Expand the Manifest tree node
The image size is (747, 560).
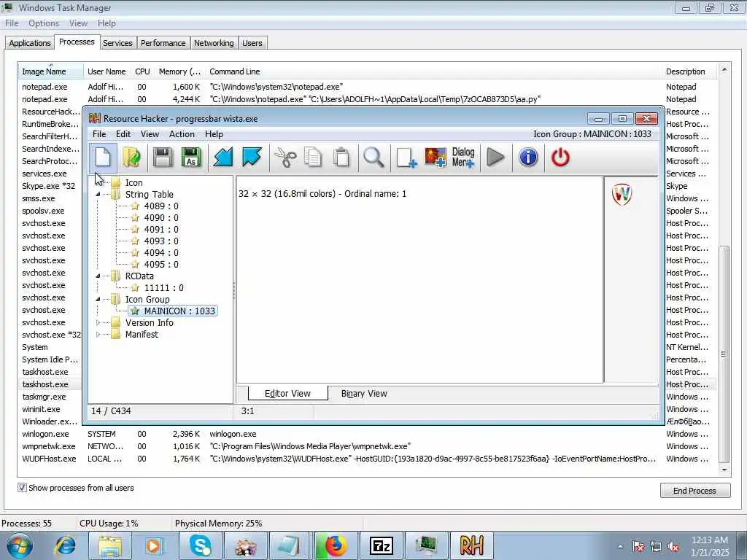click(x=98, y=335)
